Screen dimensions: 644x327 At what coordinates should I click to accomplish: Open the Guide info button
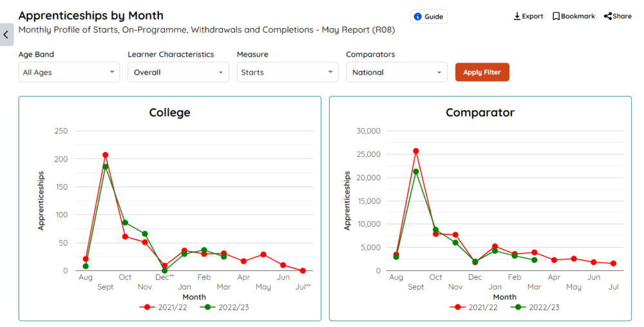point(429,17)
